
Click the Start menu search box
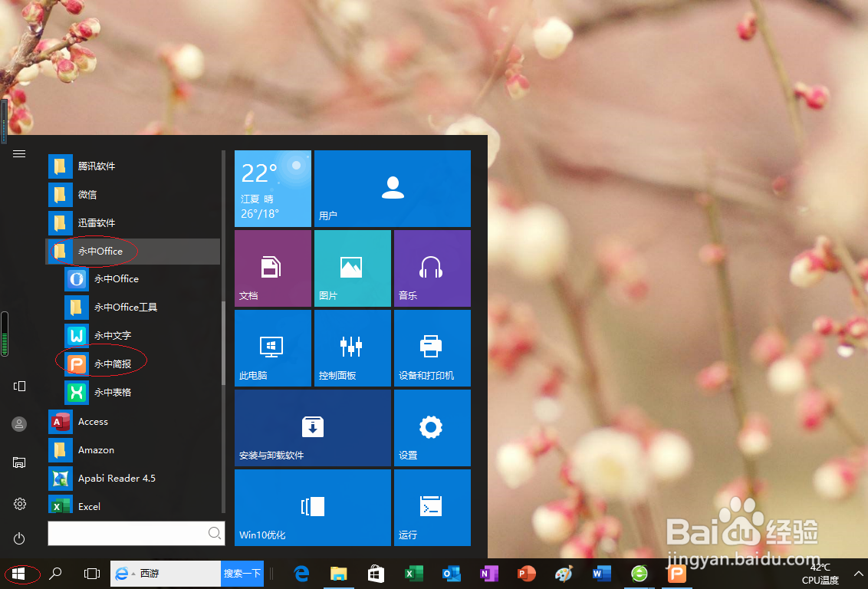point(136,533)
